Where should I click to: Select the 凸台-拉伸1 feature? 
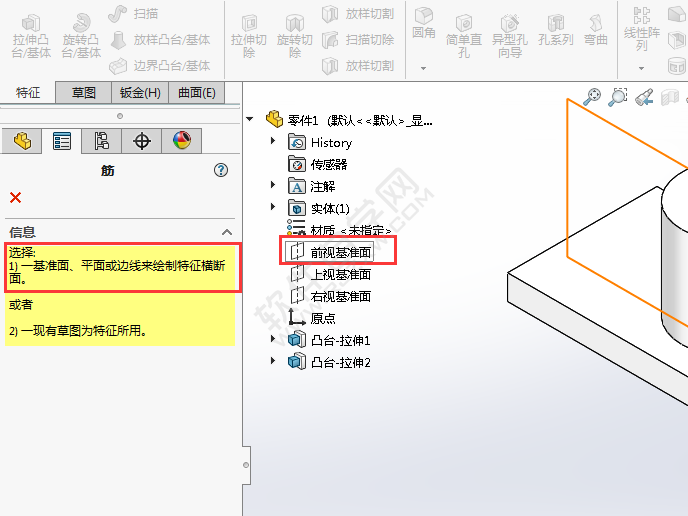pos(329,340)
